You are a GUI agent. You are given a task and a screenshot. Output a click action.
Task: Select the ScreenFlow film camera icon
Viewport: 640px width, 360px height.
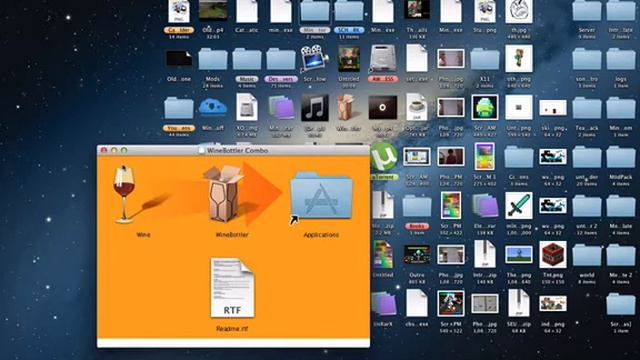pos(315,59)
